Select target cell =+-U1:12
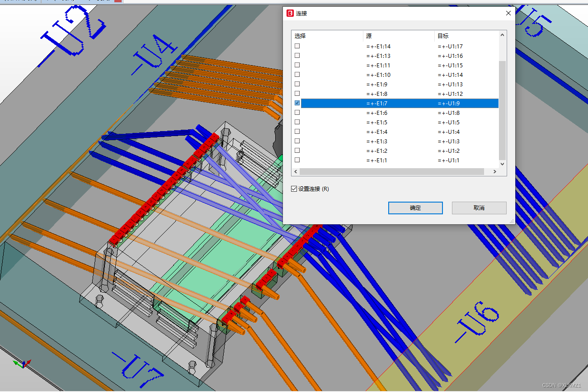The height and width of the screenshot is (392, 588). click(x=450, y=94)
